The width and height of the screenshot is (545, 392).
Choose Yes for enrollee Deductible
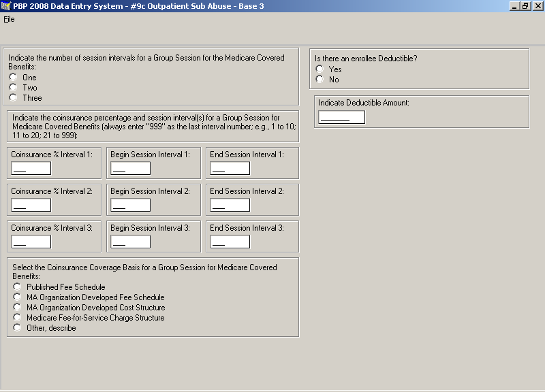(320, 69)
